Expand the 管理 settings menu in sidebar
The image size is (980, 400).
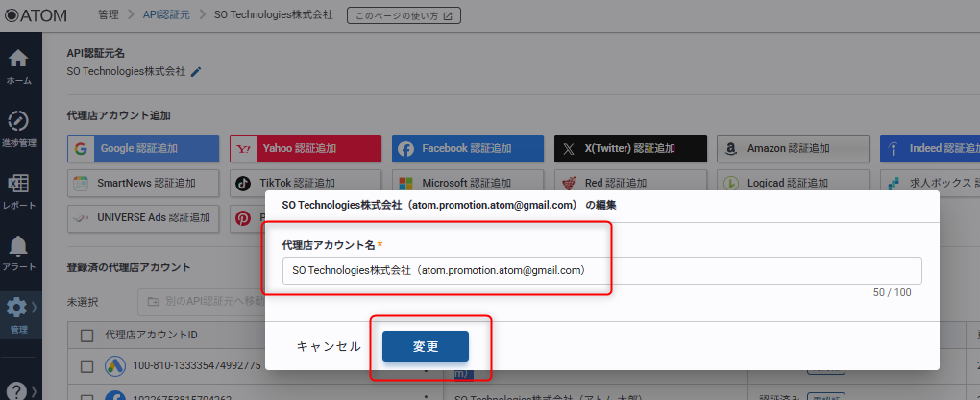click(x=18, y=313)
